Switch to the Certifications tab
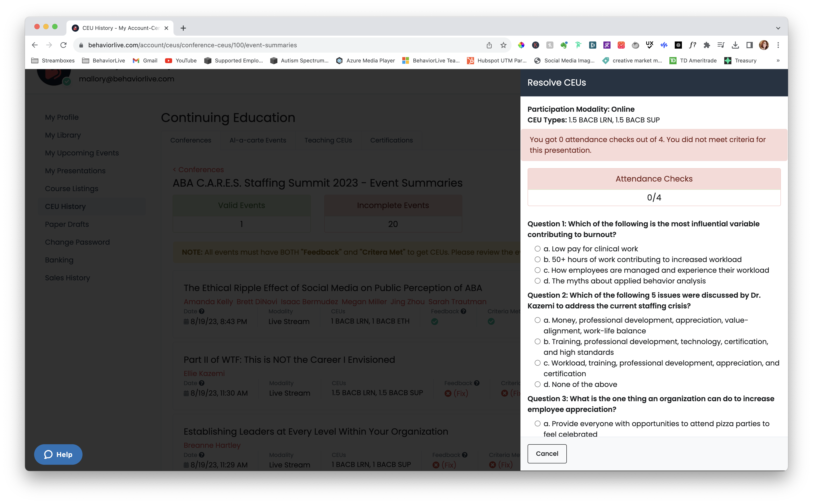 click(391, 140)
